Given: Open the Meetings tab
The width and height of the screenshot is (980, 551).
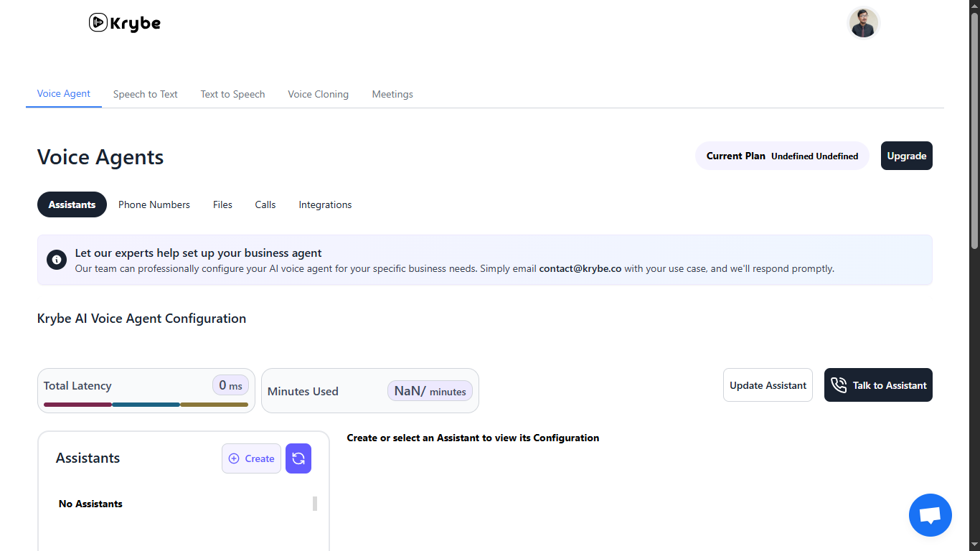Looking at the screenshot, I should point(392,94).
